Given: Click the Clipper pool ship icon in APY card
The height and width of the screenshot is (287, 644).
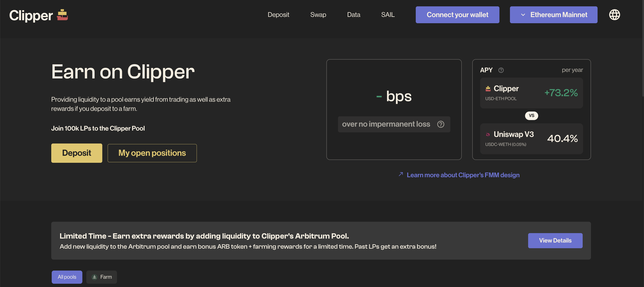Looking at the screenshot, I should [x=488, y=89].
